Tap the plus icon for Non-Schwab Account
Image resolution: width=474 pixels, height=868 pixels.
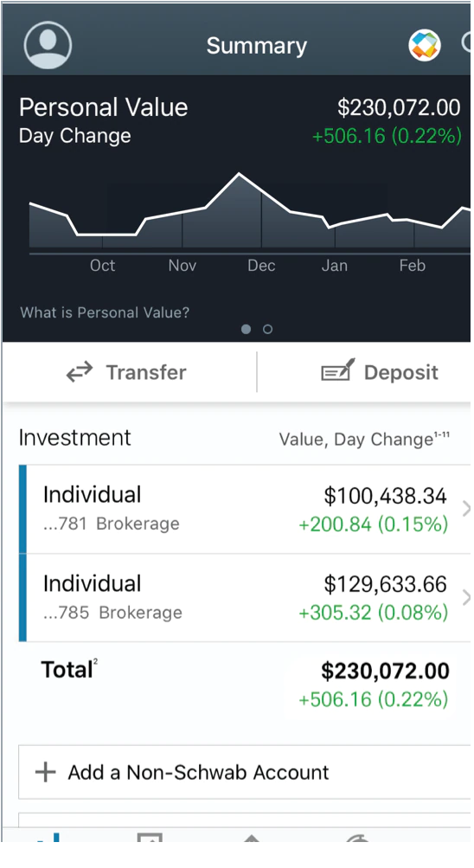[x=45, y=772]
